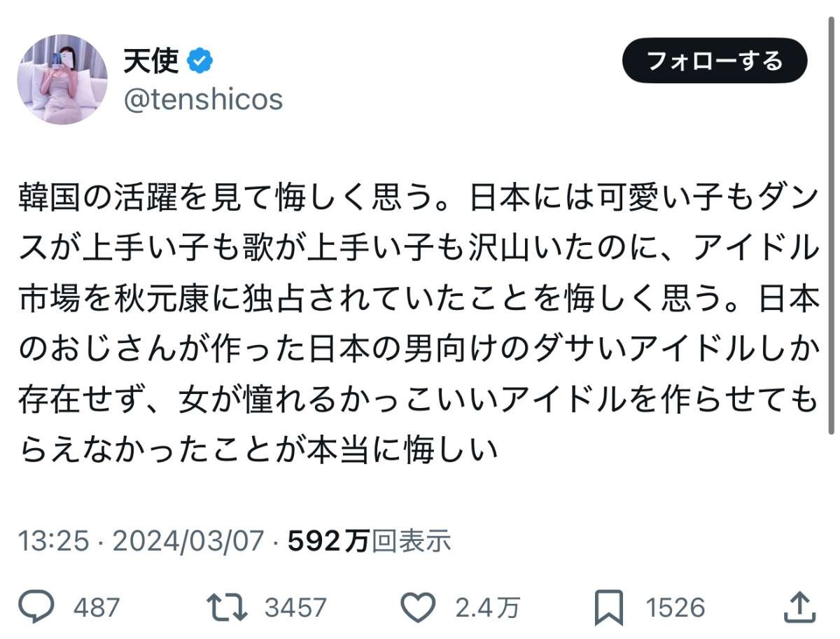840x639 pixels.
Task: Click the 1526 bookmarks count
Action: (675, 608)
